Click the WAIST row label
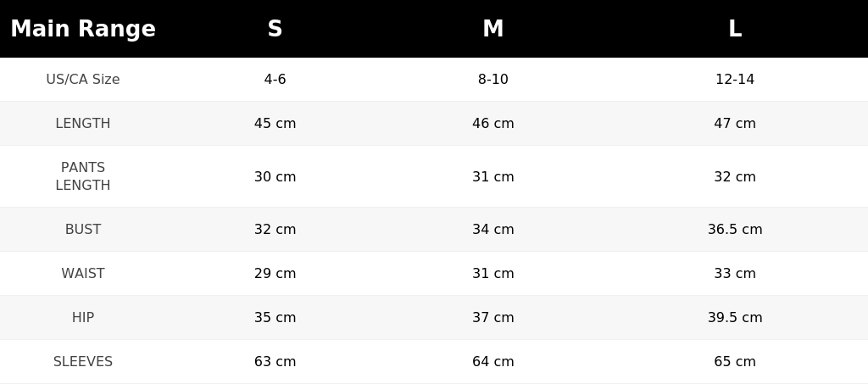This screenshot has height=384, width=868. point(83,273)
